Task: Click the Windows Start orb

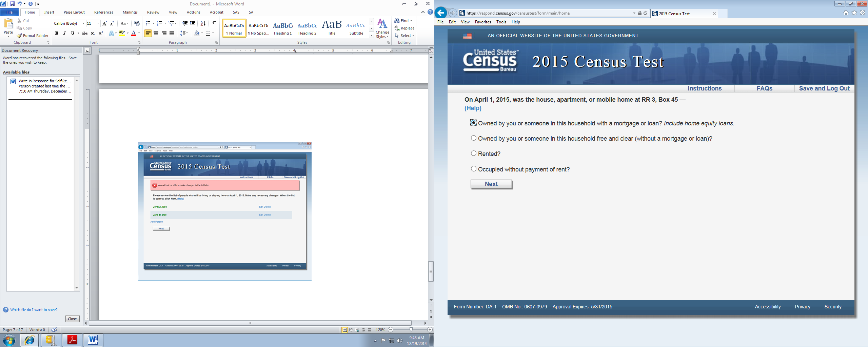Action: point(9,340)
